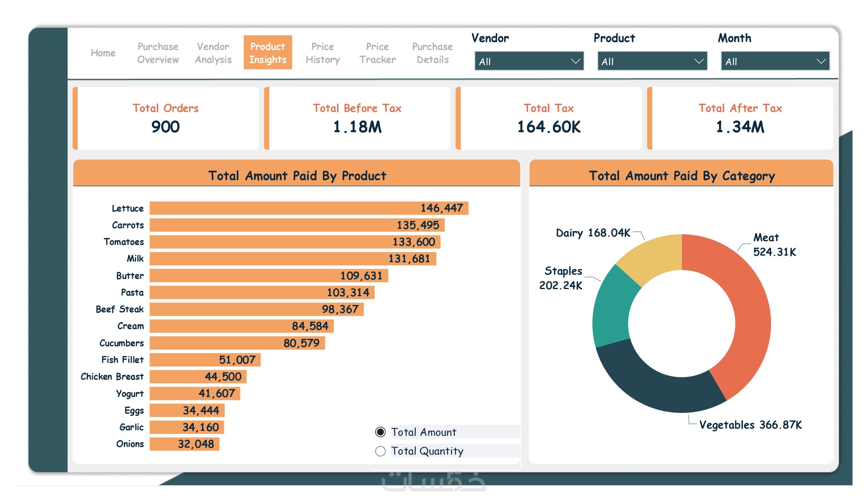Open the Vendor Analysis tab

[213, 53]
